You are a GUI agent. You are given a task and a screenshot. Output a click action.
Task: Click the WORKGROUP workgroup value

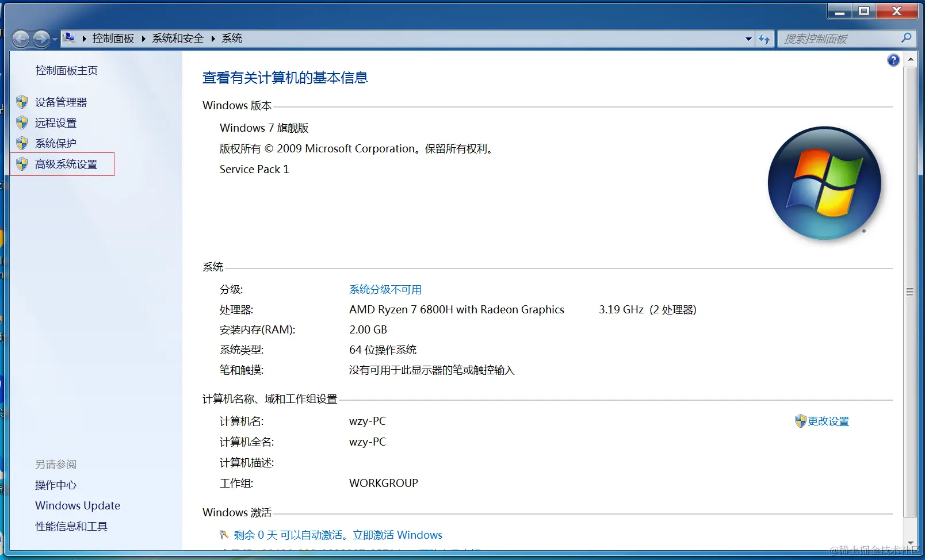pyautogui.click(x=384, y=483)
